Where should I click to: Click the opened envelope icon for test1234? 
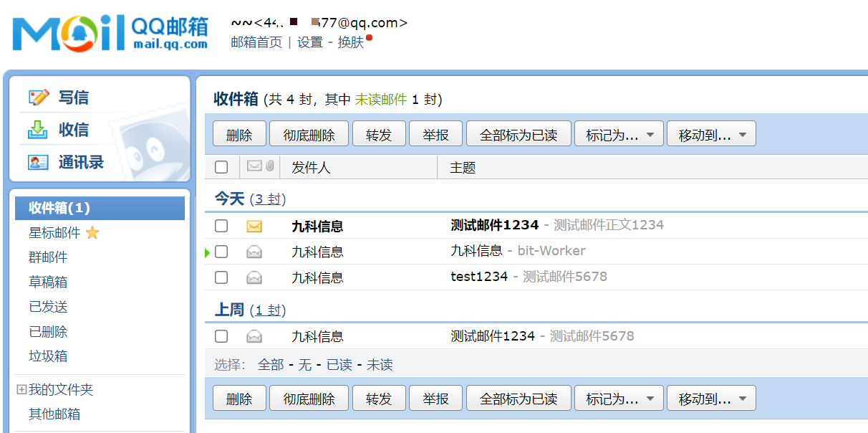coord(254,277)
